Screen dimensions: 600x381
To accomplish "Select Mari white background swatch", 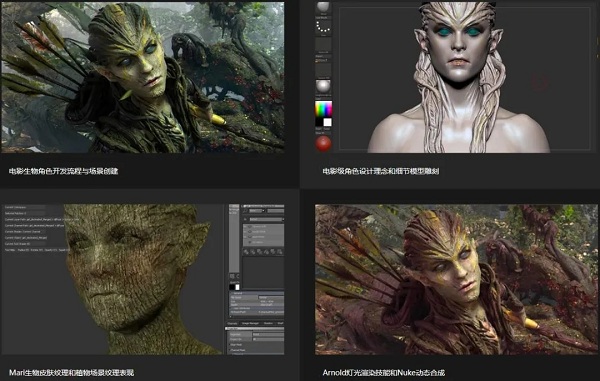I will pyautogui.click(x=237, y=287).
